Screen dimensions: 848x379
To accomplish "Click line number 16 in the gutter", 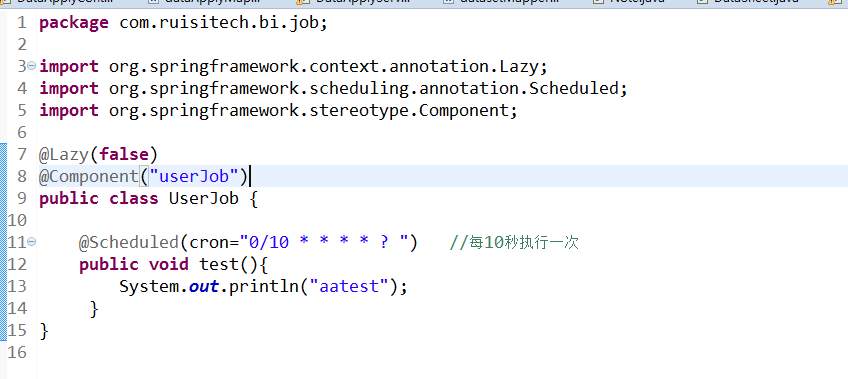I will pyautogui.click(x=17, y=353).
